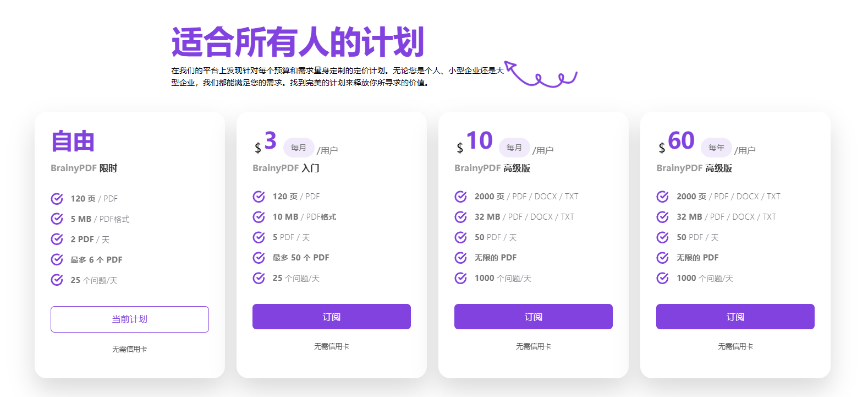Click check icon beside "1000 个问题/天" in $60 card
868x397 pixels.
(663, 278)
